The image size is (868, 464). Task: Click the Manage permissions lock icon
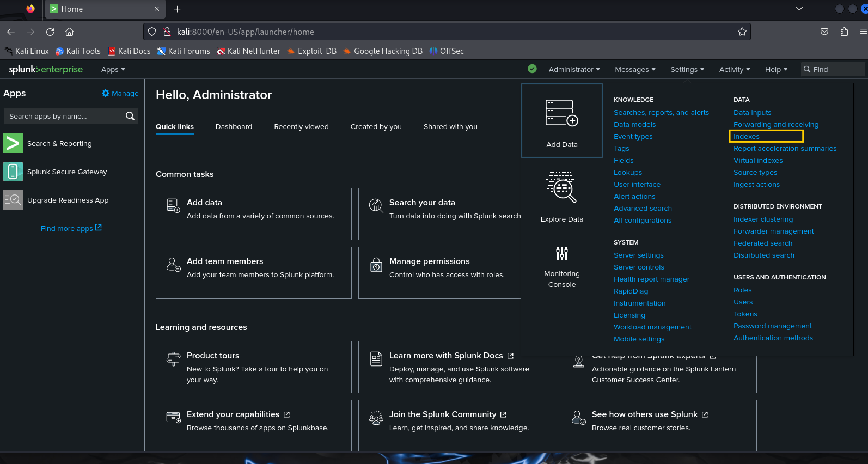click(x=376, y=265)
